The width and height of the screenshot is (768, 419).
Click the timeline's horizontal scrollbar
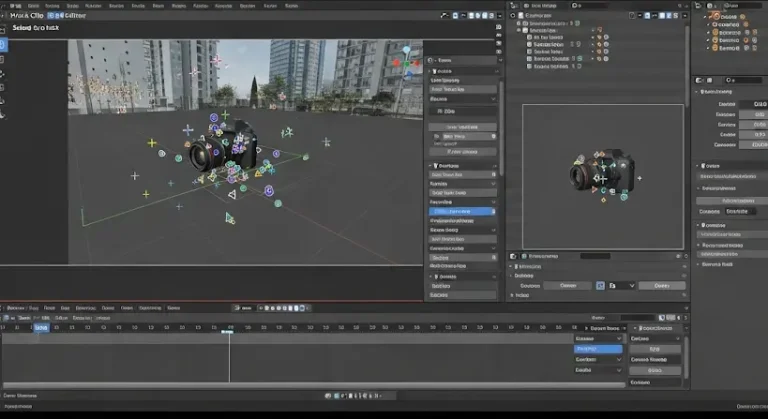coord(313,385)
